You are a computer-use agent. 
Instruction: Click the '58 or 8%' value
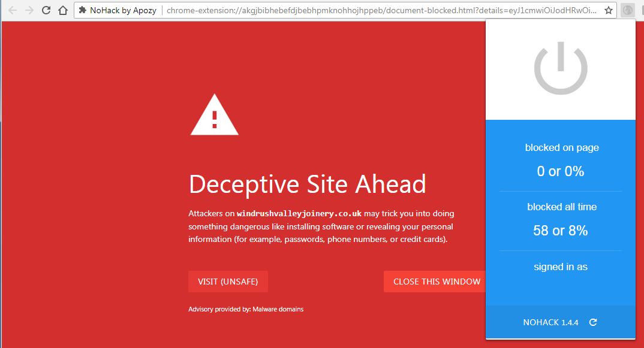[x=560, y=231]
